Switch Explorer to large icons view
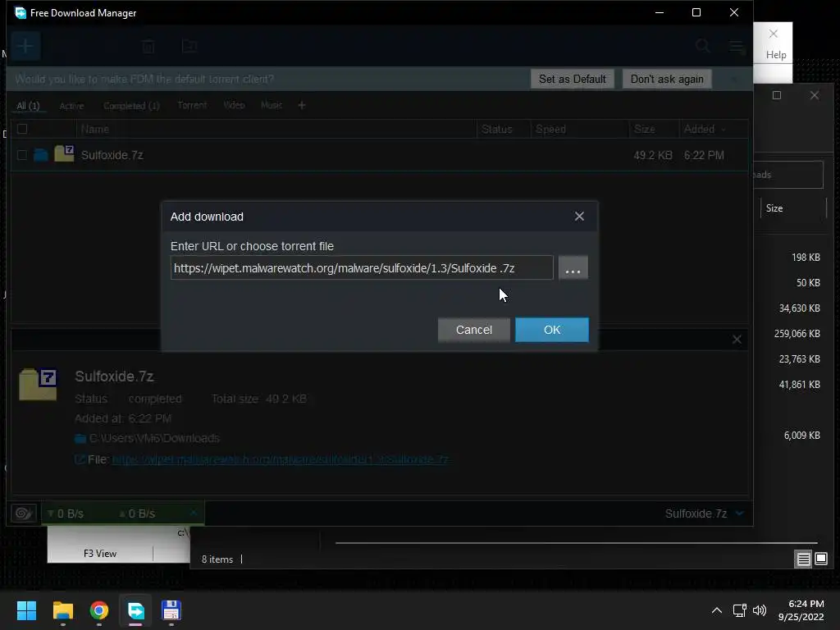840x630 pixels. [x=820, y=559]
